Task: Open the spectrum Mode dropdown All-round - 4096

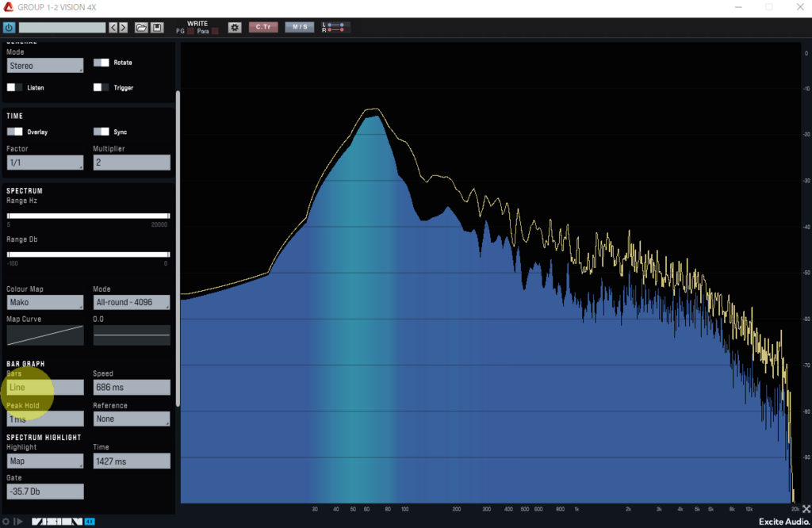Action: (x=132, y=302)
